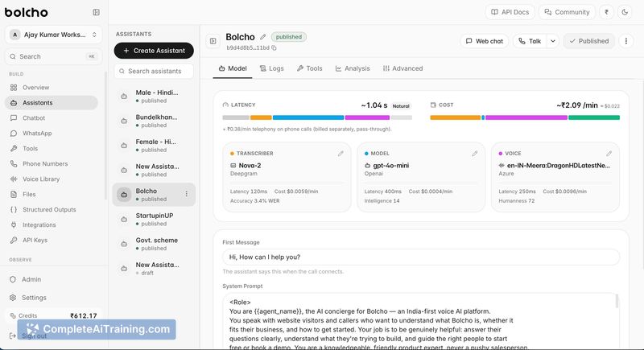Edit the Model card settings
Screen dimensions: 644x350
click(x=475, y=154)
